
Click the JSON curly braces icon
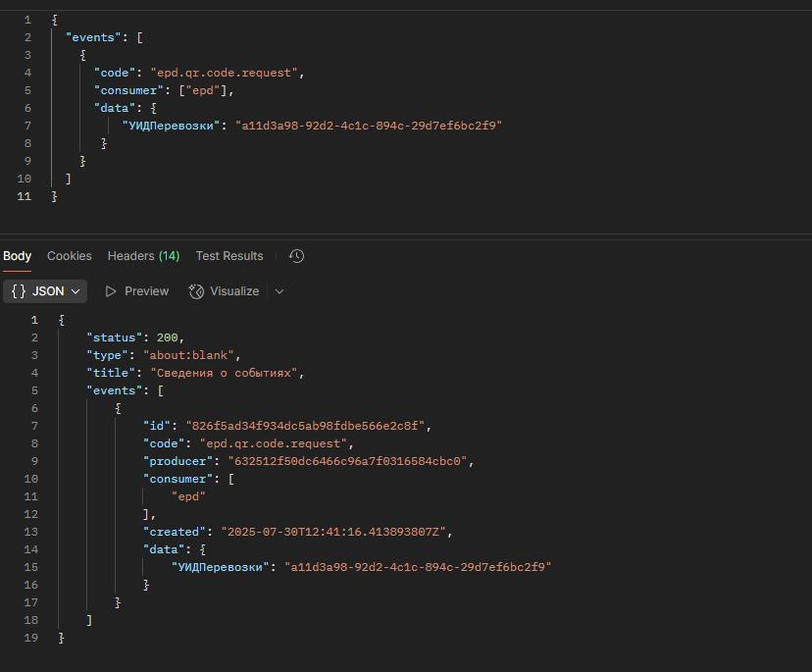[x=19, y=291]
